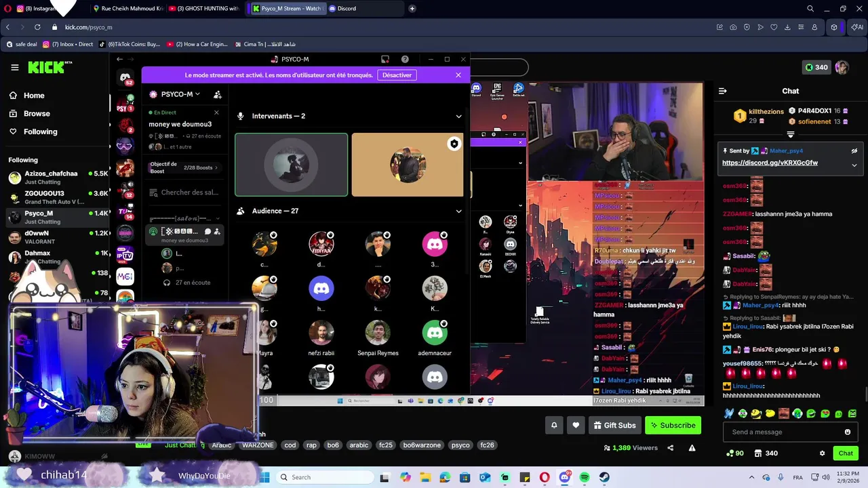This screenshot has width=868, height=488.
Task: Click Opera search tabs magnifier icon
Action: click(x=810, y=9)
